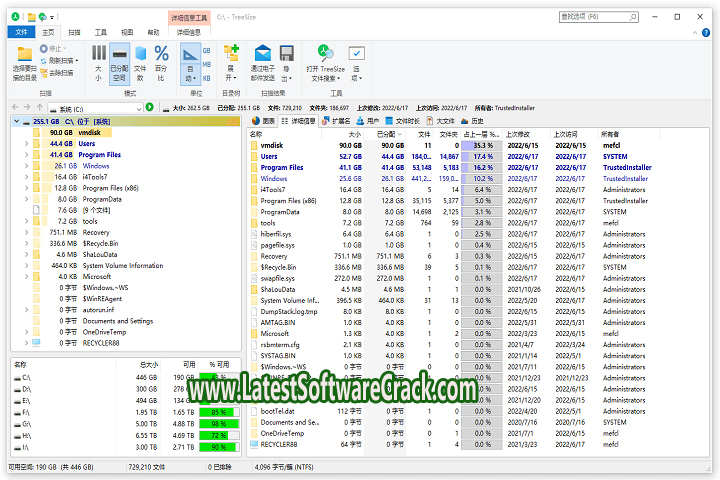Sort by the 上次修改 column header
This screenshot has width=720, height=480.
click(518, 133)
